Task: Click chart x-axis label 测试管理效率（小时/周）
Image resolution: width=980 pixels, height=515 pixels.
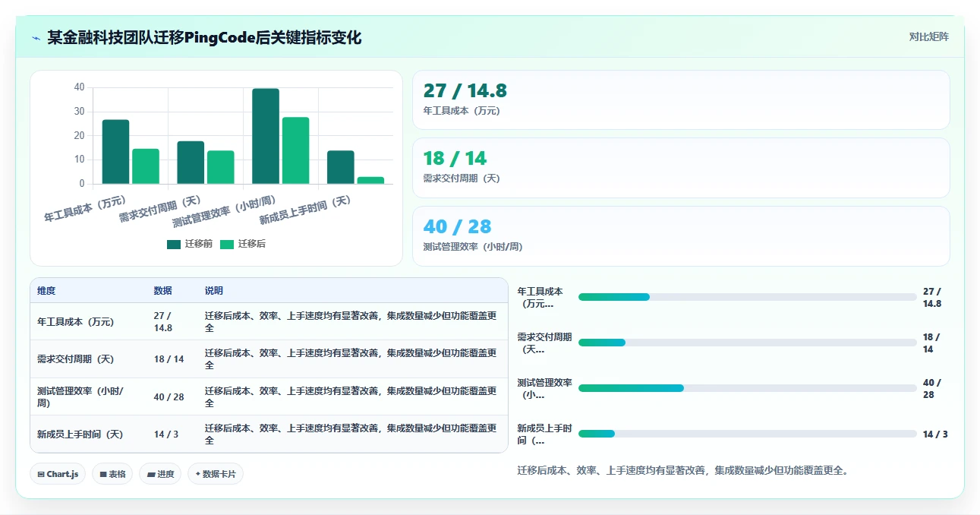Action: (x=225, y=212)
